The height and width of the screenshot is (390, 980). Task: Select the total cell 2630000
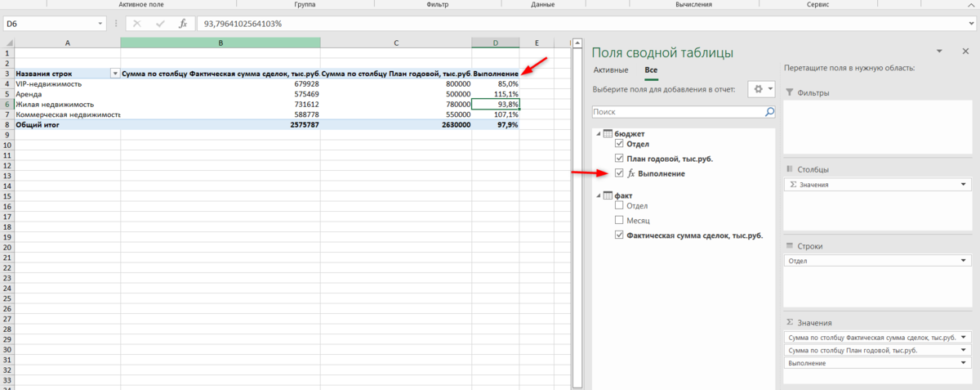point(396,125)
